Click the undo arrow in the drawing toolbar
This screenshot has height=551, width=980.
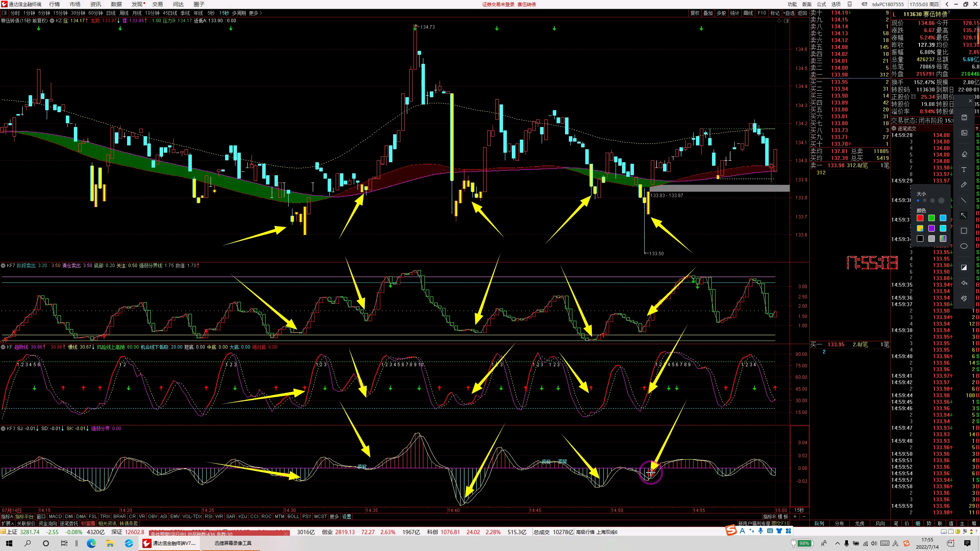pyautogui.click(x=964, y=283)
